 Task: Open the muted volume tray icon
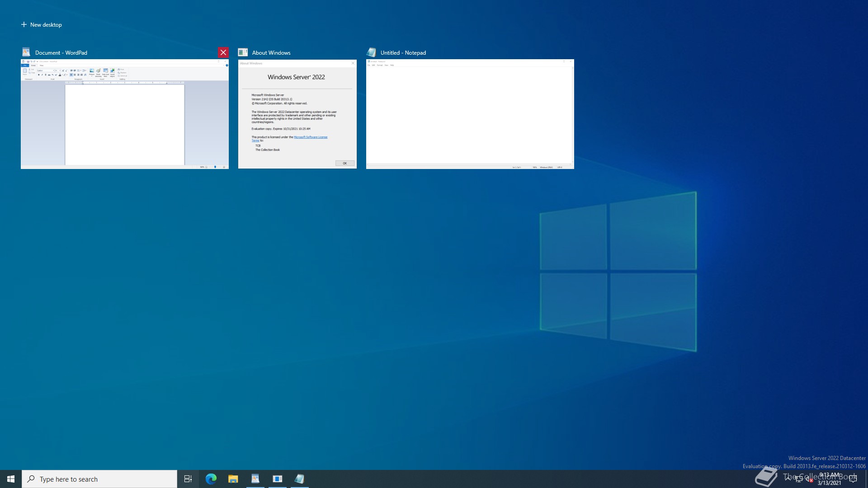809,479
